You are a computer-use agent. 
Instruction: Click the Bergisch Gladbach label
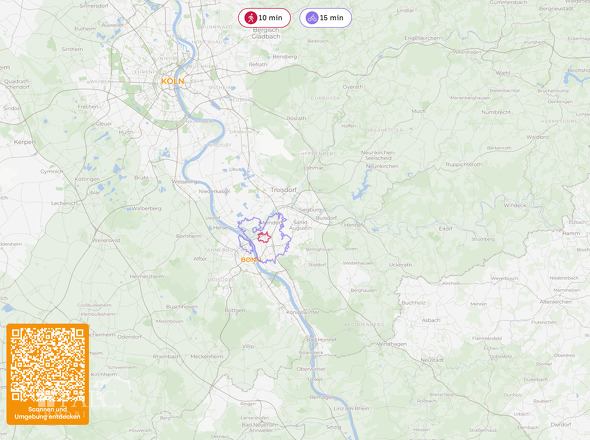tap(266, 33)
